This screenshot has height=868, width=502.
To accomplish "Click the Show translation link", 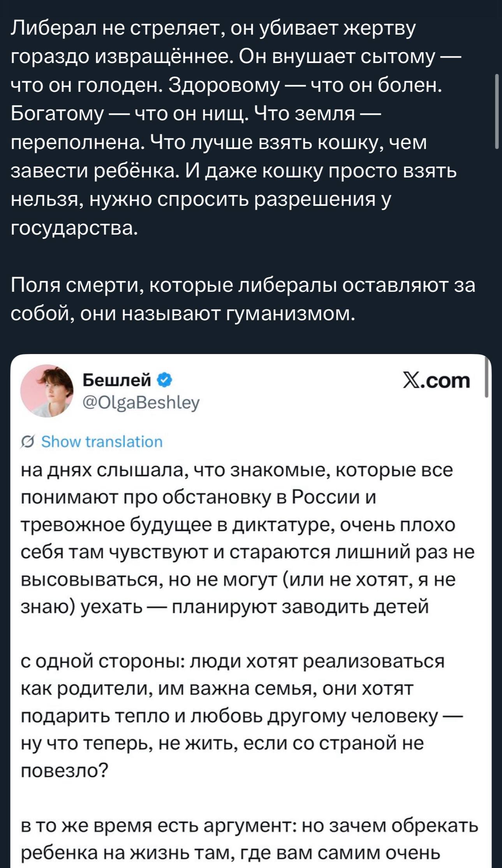I will tap(102, 442).
